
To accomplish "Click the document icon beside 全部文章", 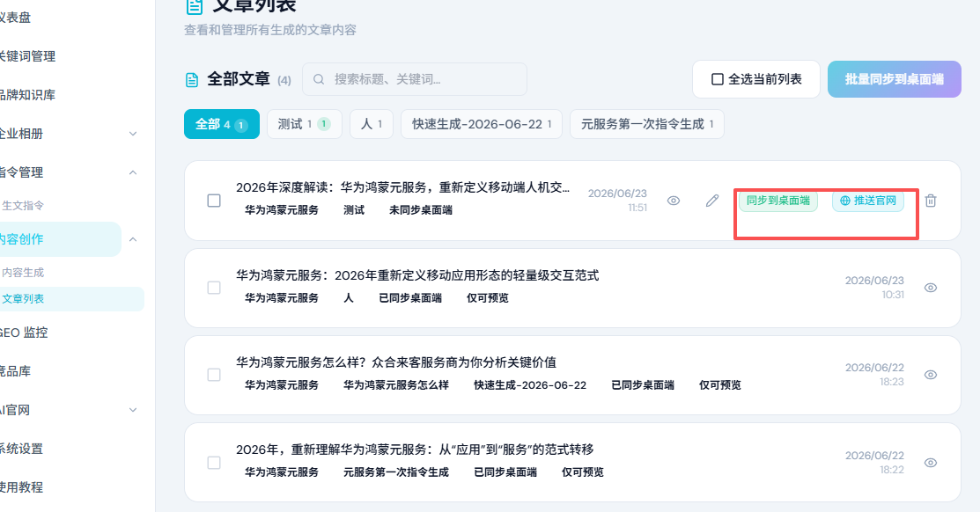I will [192, 80].
